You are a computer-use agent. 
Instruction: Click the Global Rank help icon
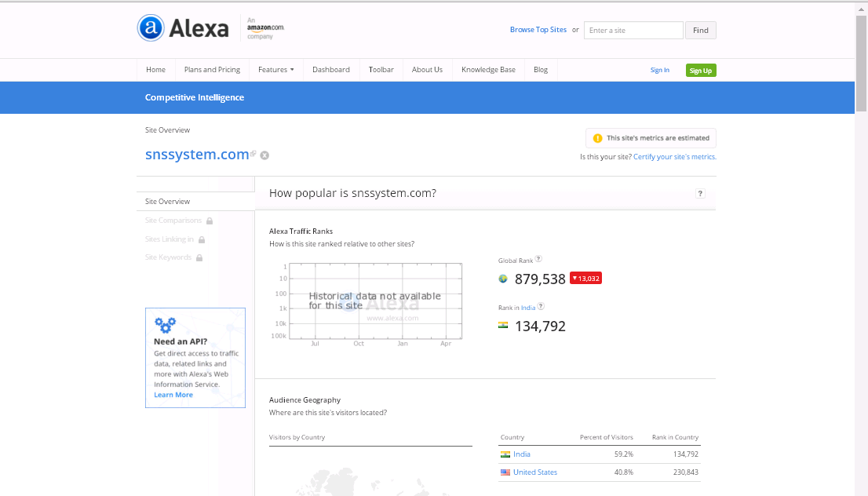538,259
